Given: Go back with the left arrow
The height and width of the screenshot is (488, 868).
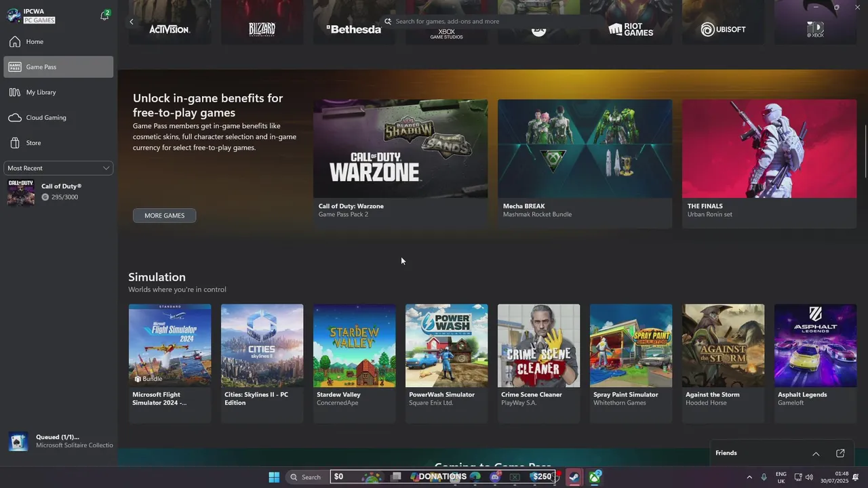Looking at the screenshot, I should (132, 22).
